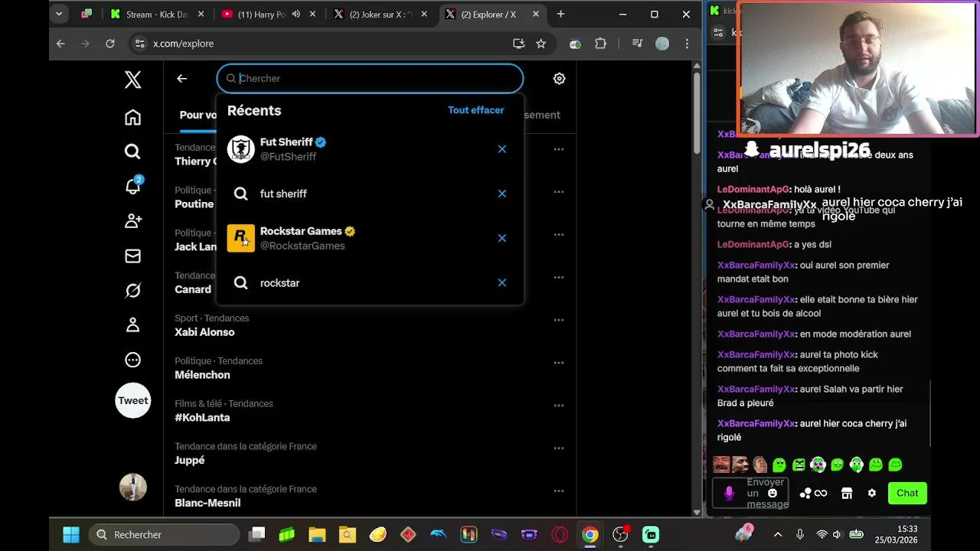Open more options for Mélenchon trend

pyautogui.click(x=559, y=363)
